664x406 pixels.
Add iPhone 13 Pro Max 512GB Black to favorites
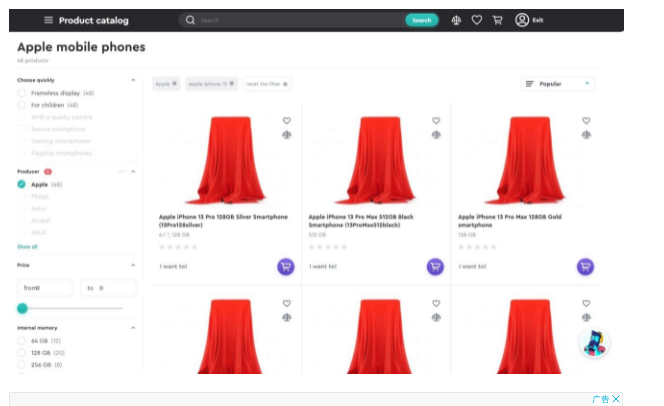436,121
